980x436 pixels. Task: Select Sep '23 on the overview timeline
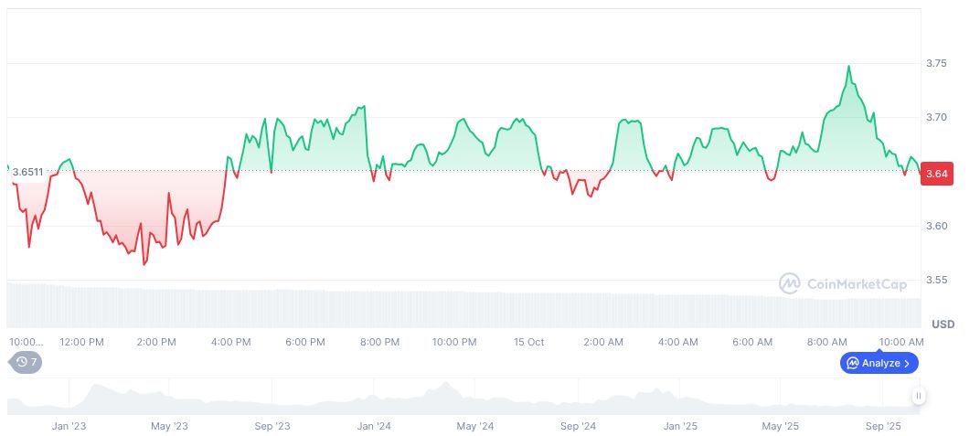point(272,426)
